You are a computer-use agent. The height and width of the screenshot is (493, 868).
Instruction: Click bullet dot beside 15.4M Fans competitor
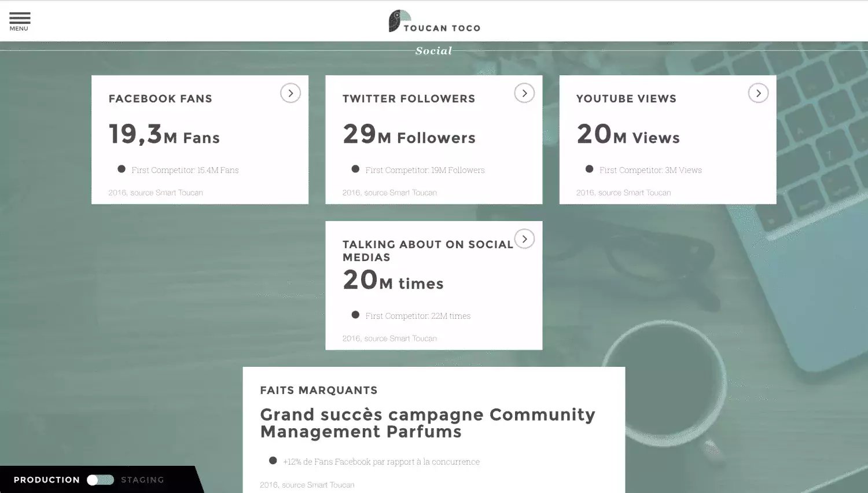122,169
